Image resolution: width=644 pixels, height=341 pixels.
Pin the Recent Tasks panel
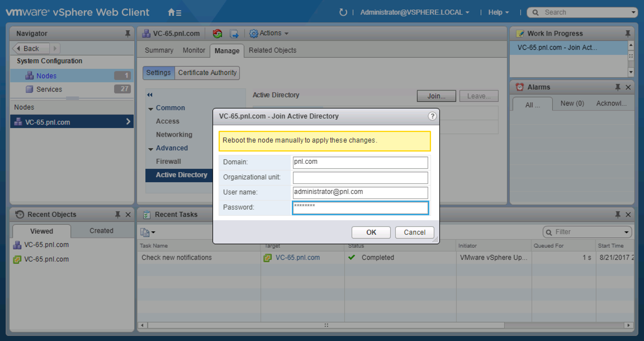click(618, 215)
